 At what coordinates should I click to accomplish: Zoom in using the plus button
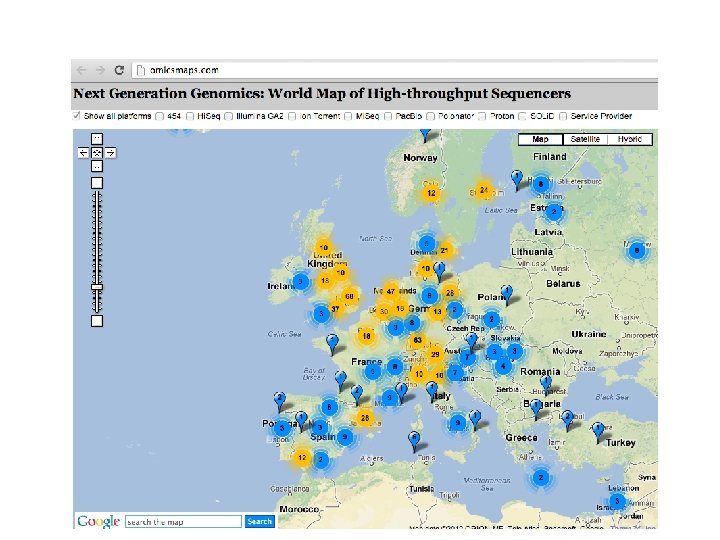click(x=97, y=183)
